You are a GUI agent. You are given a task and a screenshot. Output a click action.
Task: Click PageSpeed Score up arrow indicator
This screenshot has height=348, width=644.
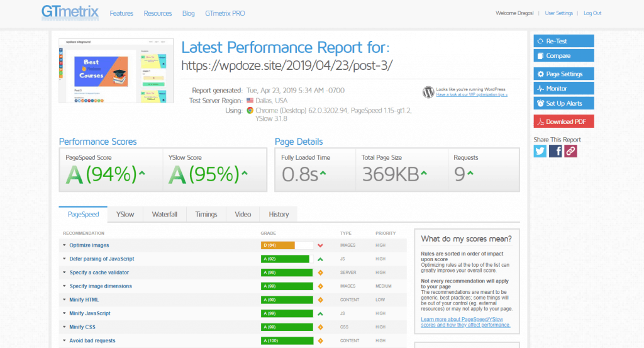pos(142,174)
